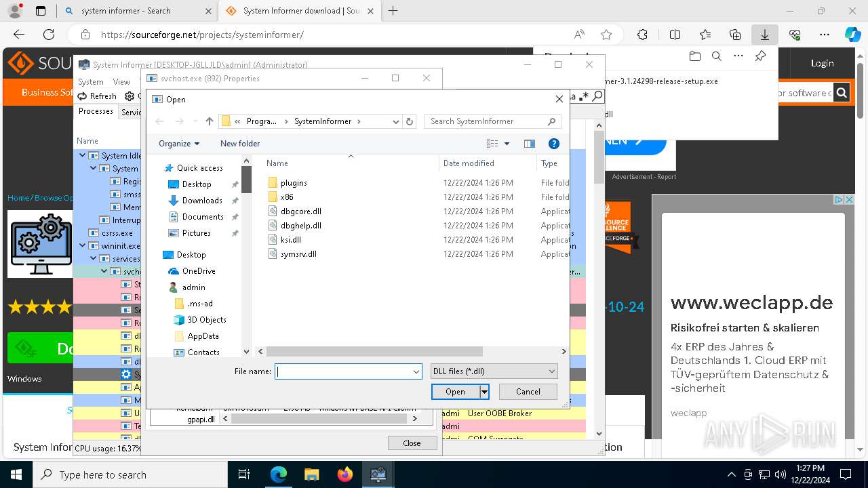Open the System menu in System Informer
Screen dimensions: 868x488
[x=91, y=81]
